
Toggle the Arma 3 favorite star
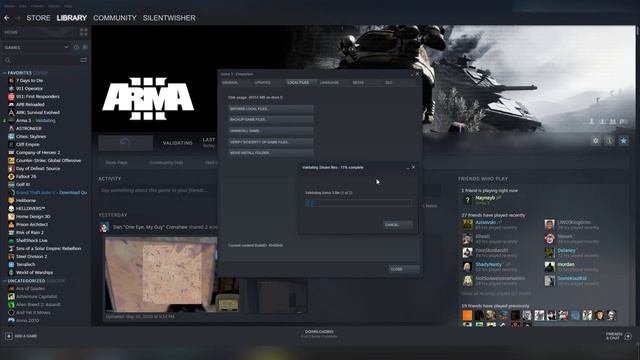[623, 141]
